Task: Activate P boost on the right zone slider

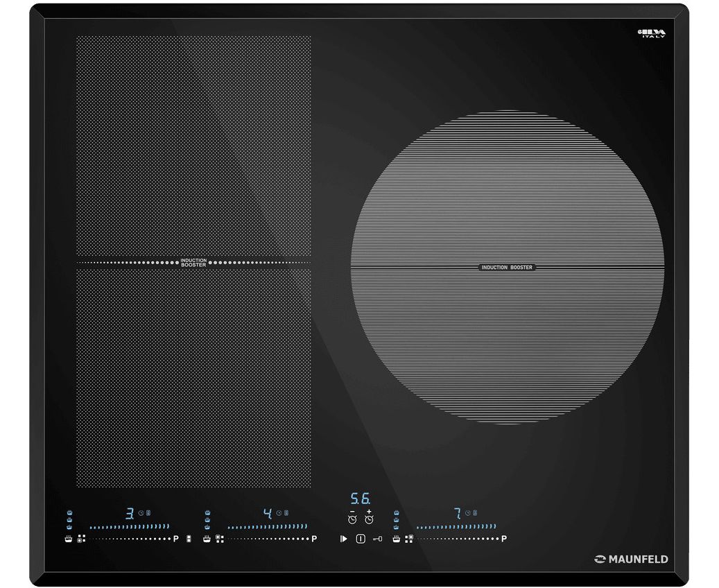Action: pyautogui.click(x=504, y=539)
